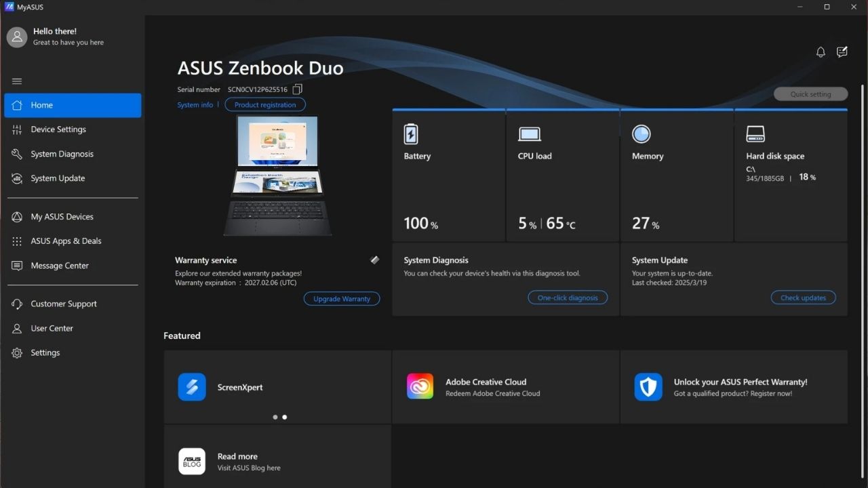Viewport: 868px width, 488px height.
Task: Copy the serial number
Action: point(297,89)
